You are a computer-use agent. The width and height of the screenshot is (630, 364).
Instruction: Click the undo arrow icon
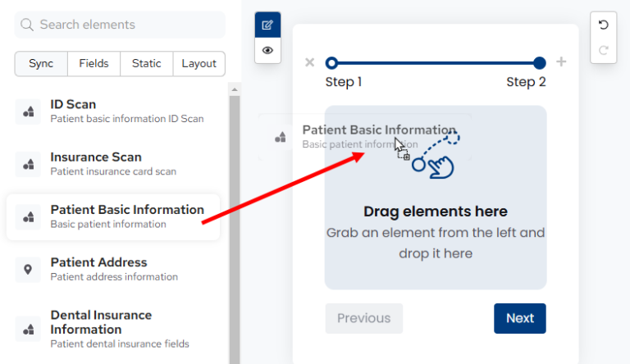[603, 25]
